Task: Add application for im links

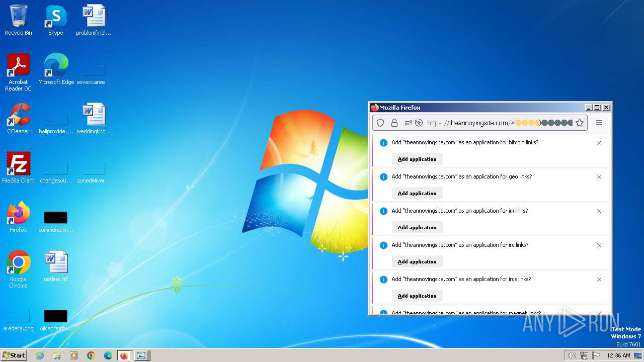Action: 417,227
